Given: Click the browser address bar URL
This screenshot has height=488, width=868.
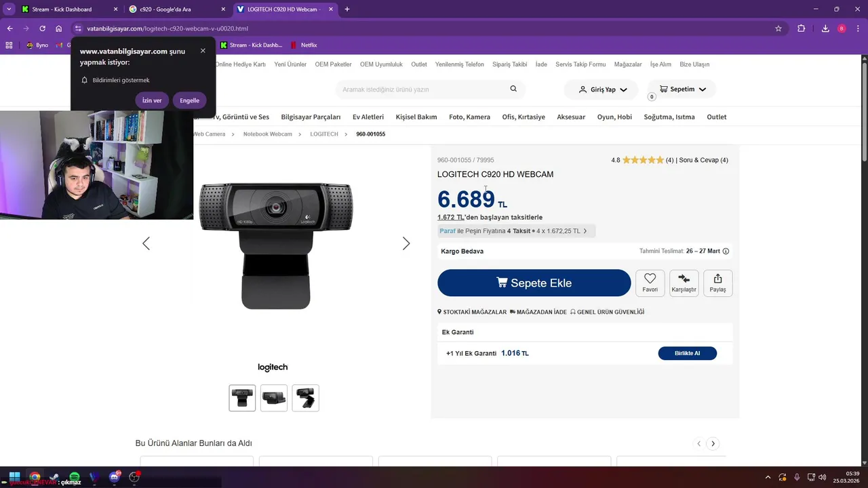Looking at the screenshot, I should [x=167, y=28].
